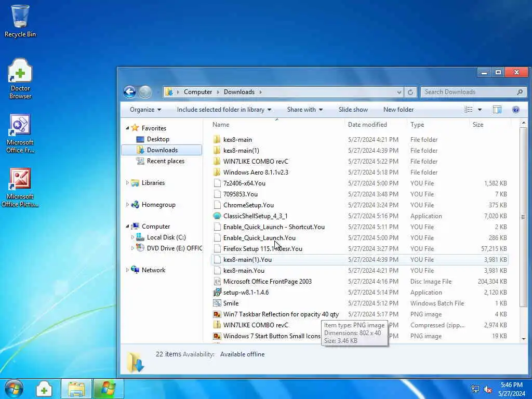
Task: Expand the Homegroup tree node
Action: pos(128,205)
